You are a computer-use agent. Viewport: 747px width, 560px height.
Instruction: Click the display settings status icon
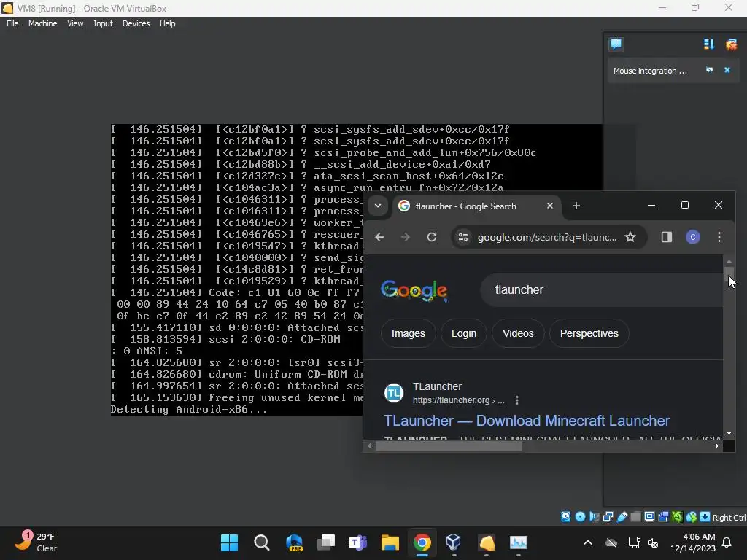[x=649, y=517]
